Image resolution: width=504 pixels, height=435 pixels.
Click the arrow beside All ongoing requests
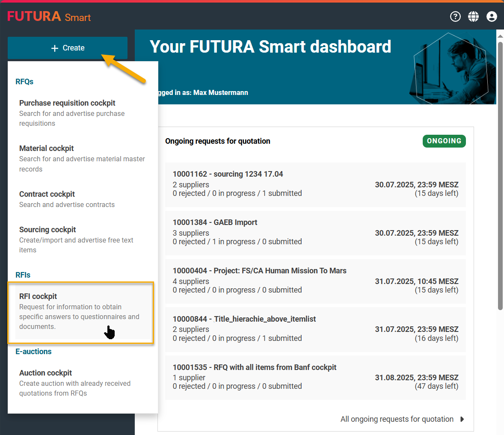pyautogui.click(x=462, y=419)
